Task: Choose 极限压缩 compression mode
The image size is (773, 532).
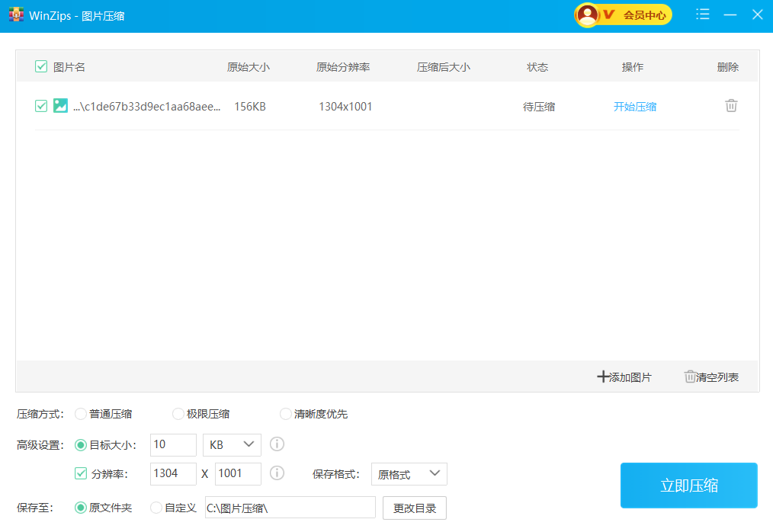Action: [178, 414]
